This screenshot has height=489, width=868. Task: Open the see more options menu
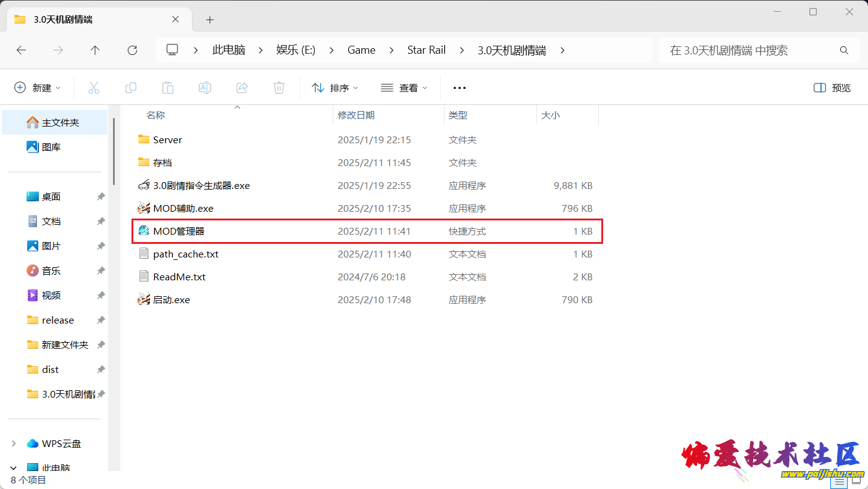(x=459, y=88)
